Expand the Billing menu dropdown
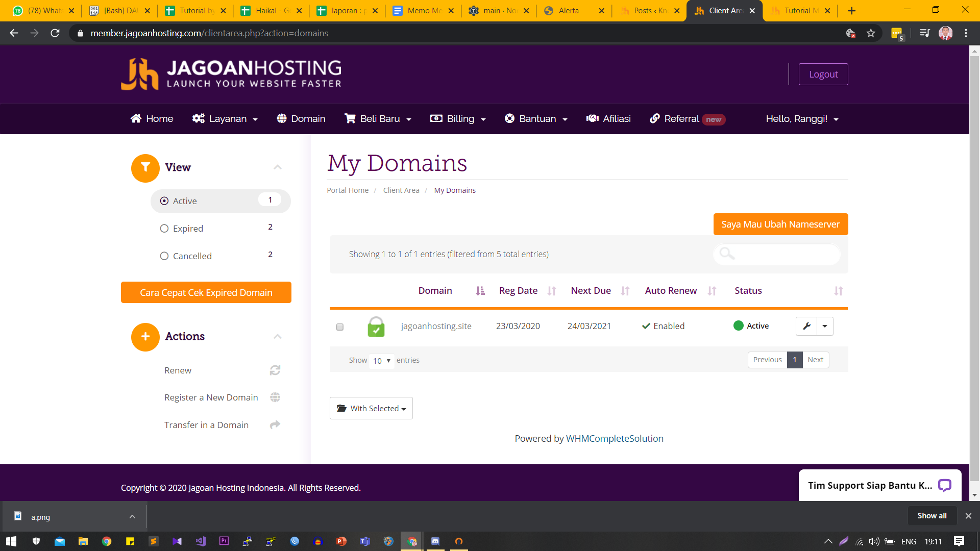The width and height of the screenshot is (980, 551). tap(458, 119)
